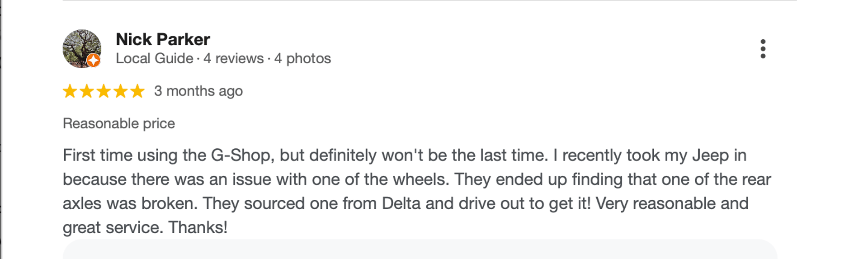Click the word 'G-Shop' in the review
This screenshot has height=259, width=868.
(x=242, y=155)
